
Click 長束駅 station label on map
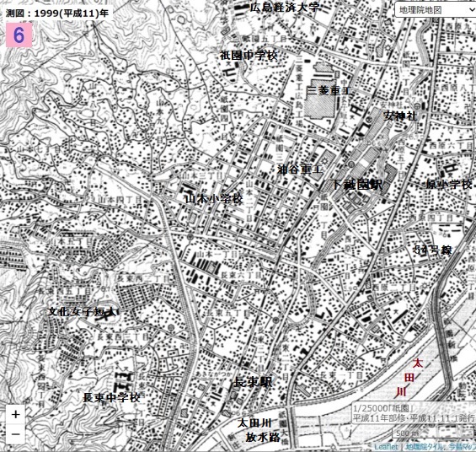[x=253, y=382]
